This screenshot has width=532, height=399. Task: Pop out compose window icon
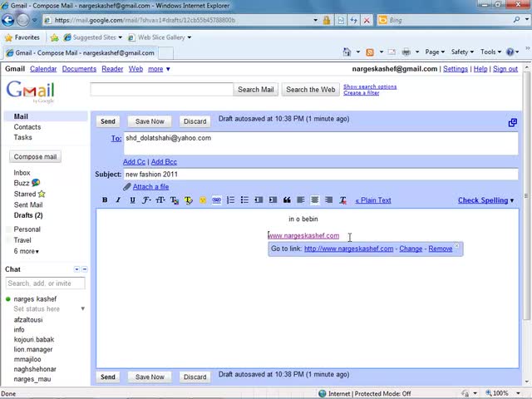coord(513,122)
